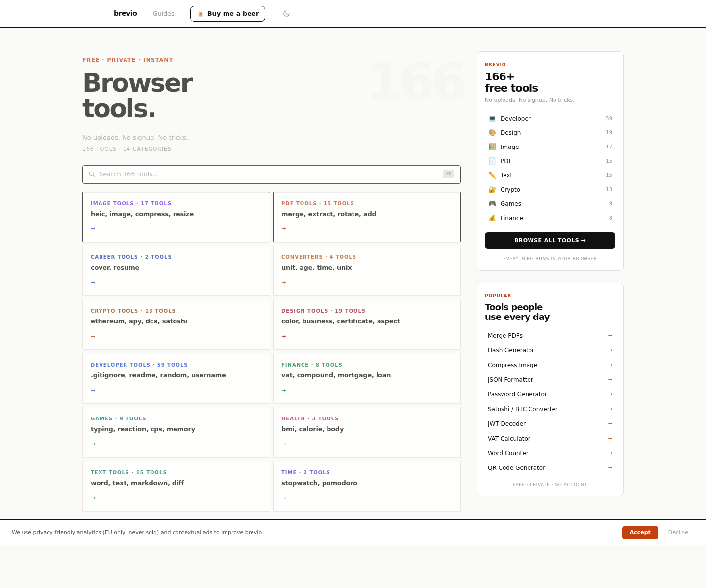This screenshot has width=706, height=588.
Task: Open the Converters 4 tools heading
Action: [319, 257]
